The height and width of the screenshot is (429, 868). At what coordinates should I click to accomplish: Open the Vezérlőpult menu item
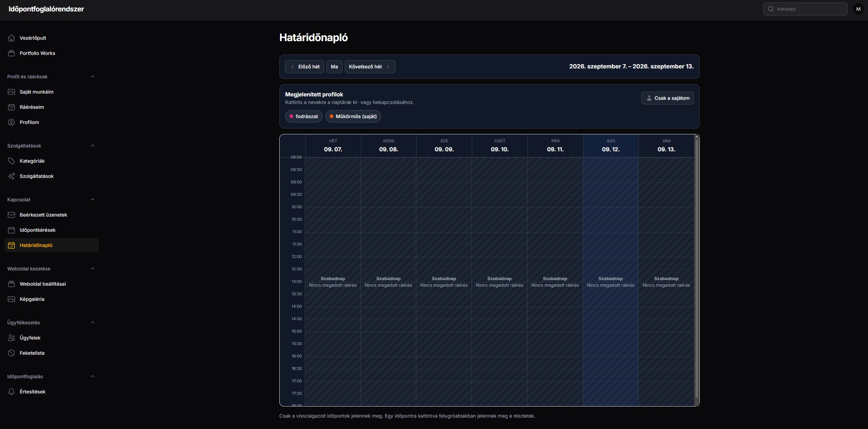(52, 38)
